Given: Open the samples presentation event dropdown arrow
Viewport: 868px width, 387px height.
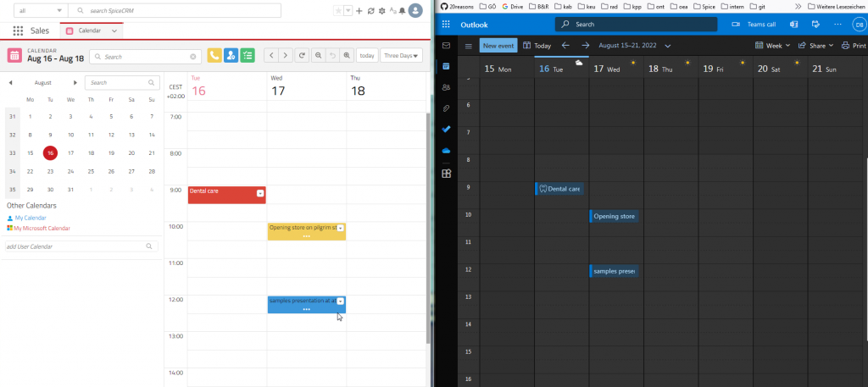Looking at the screenshot, I should click(341, 301).
